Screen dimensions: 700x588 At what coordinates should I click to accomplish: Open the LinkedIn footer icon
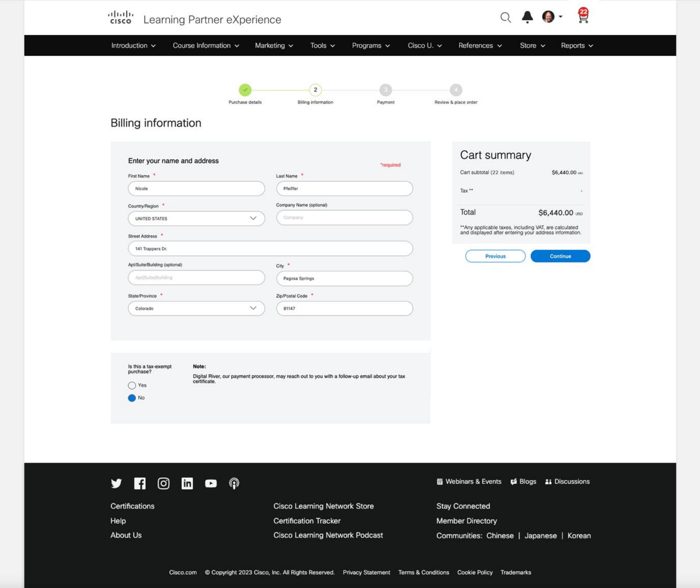point(187,483)
